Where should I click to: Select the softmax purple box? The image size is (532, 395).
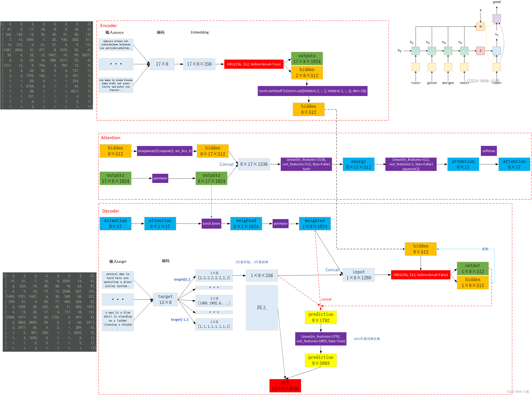[489, 151]
